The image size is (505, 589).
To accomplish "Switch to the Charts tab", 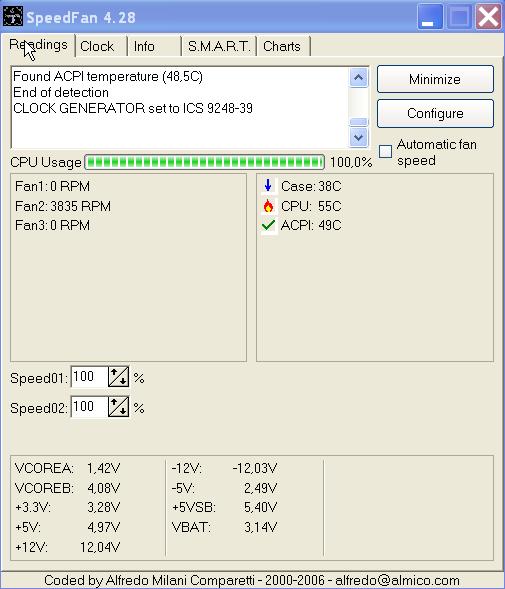I will [x=283, y=46].
